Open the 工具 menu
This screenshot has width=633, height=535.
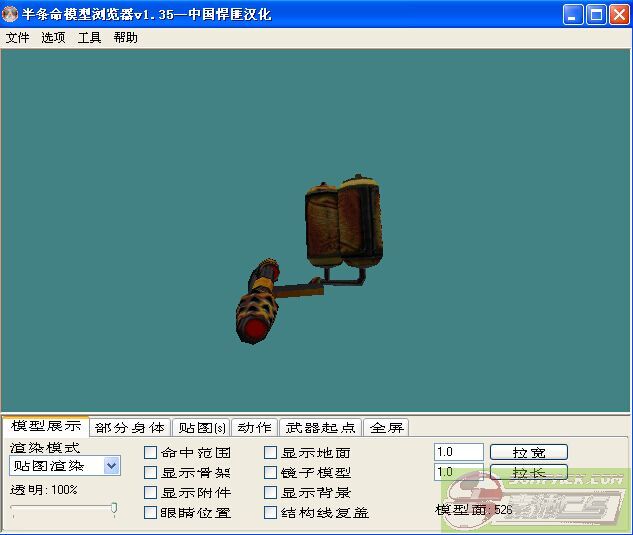(x=89, y=38)
